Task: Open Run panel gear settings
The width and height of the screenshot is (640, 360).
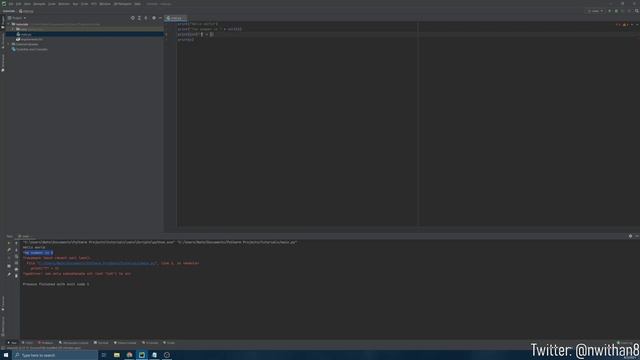Action: point(630,236)
